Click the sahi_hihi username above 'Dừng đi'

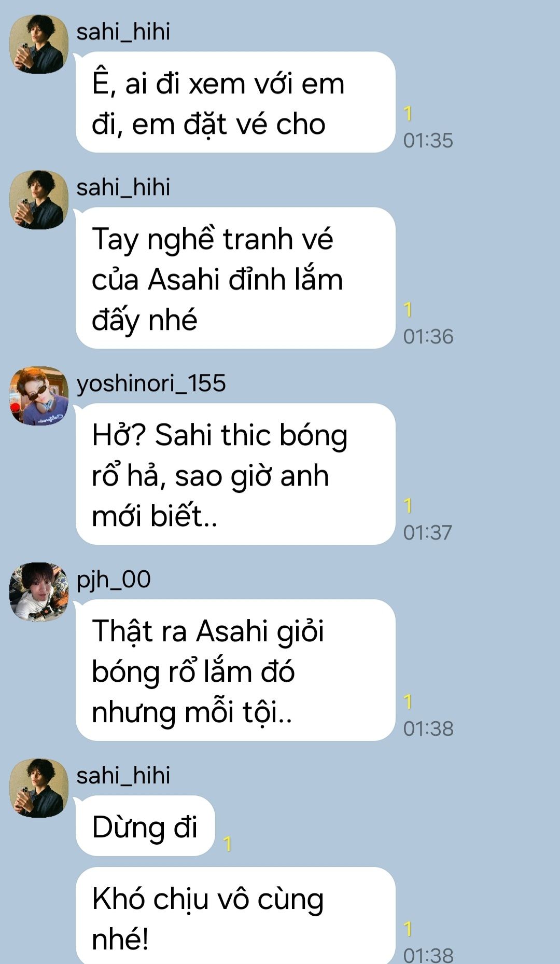123,776
